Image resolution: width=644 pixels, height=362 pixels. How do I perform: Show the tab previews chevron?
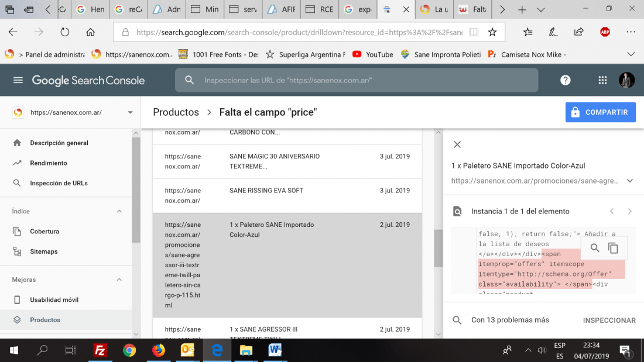coord(541,9)
